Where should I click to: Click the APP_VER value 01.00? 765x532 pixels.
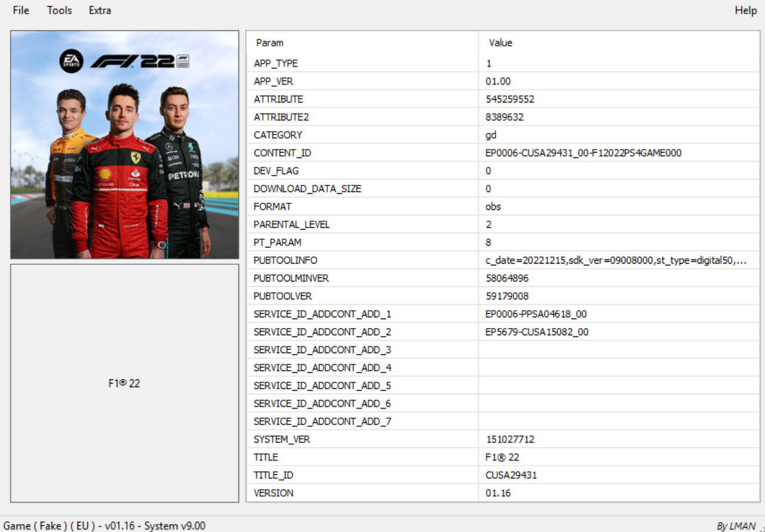click(x=498, y=81)
